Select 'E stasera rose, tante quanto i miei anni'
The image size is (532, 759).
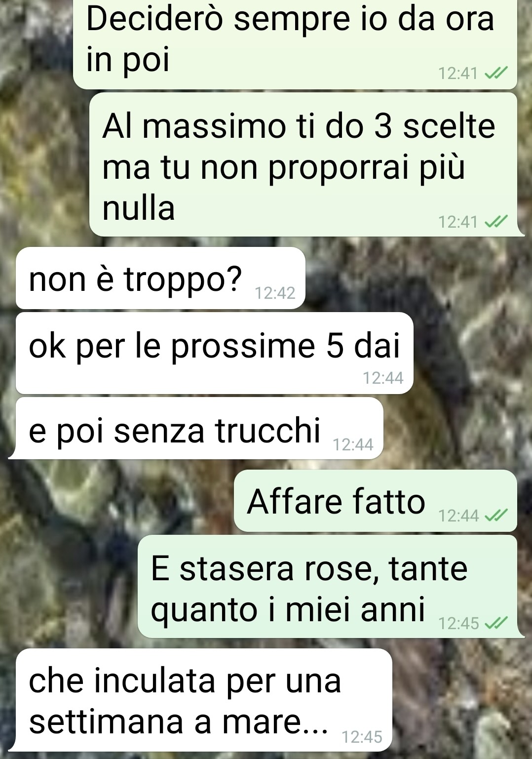tap(331, 587)
